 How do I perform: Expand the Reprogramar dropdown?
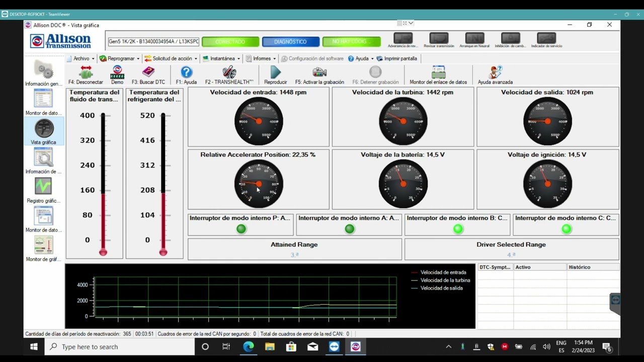pyautogui.click(x=120, y=58)
